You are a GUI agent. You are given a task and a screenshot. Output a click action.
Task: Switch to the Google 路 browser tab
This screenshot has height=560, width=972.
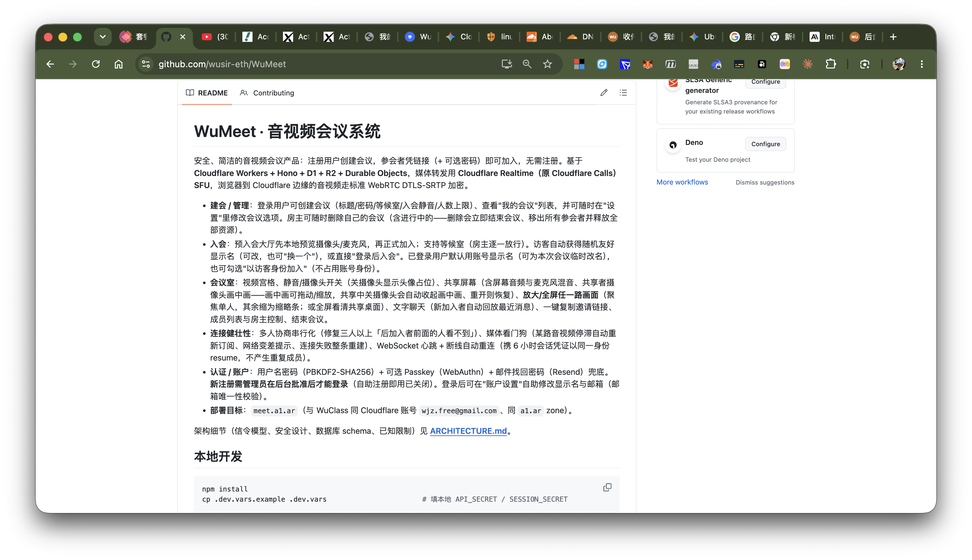[743, 37]
